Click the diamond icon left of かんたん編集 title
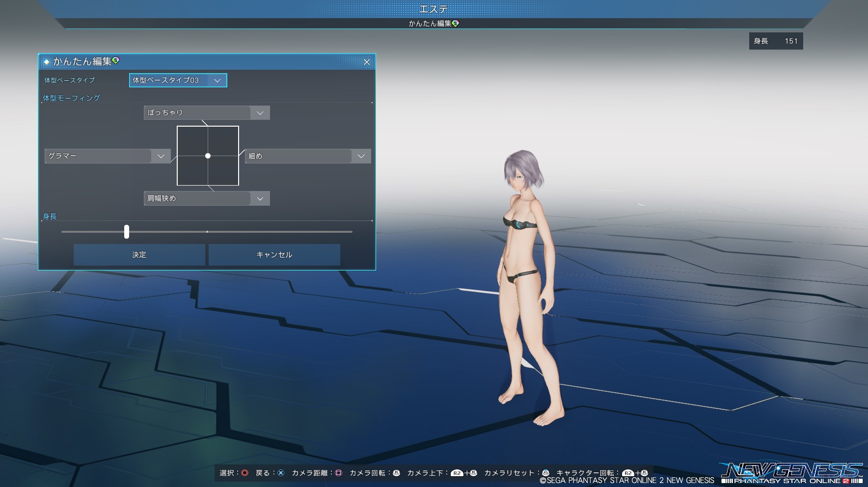Viewport: 868px width, 487px height. pyautogui.click(x=47, y=62)
